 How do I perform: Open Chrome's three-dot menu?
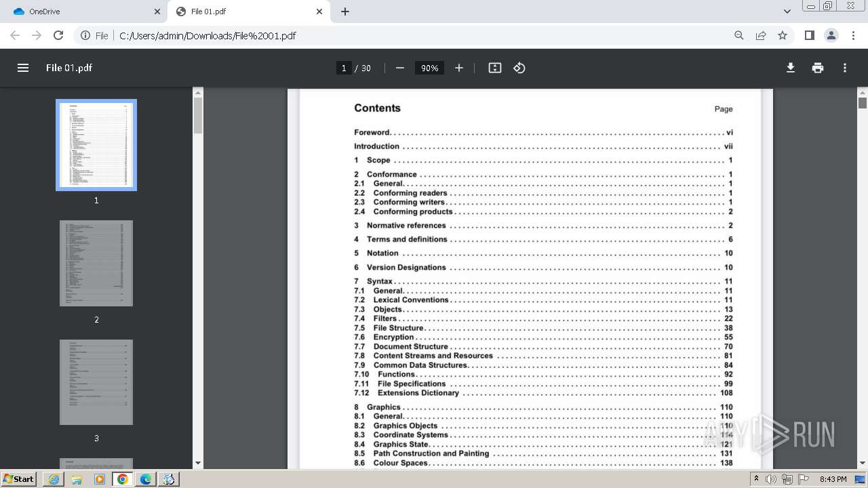[x=853, y=35]
